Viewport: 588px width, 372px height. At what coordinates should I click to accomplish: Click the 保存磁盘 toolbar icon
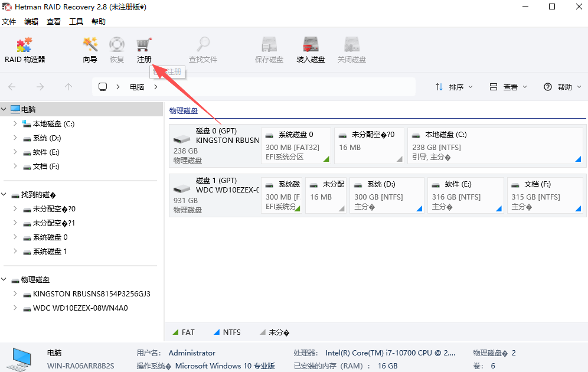point(269,45)
